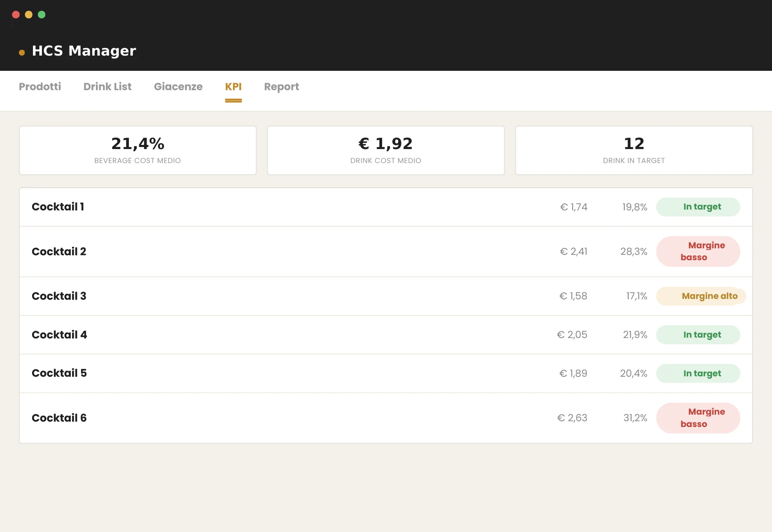
Task: Click the € 1,74 cost value
Action: click(x=574, y=207)
